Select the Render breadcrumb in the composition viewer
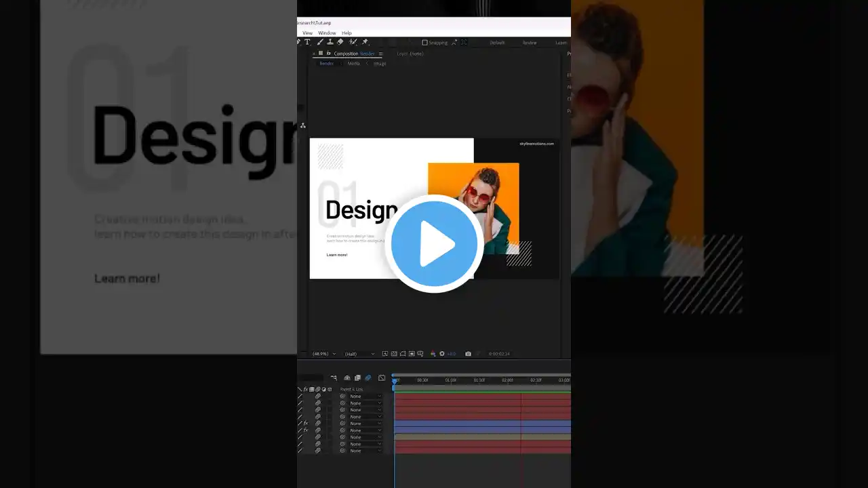Screen dimensions: 868x488 point(327,63)
